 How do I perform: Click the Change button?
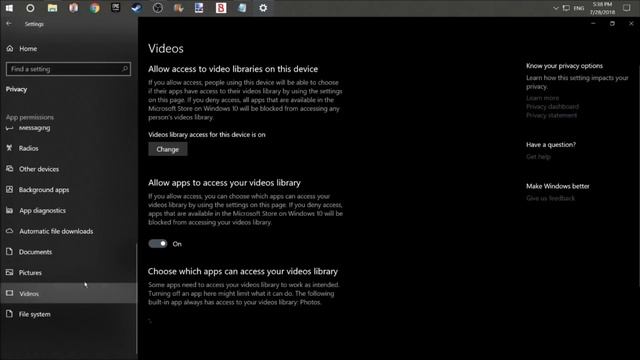coord(168,149)
